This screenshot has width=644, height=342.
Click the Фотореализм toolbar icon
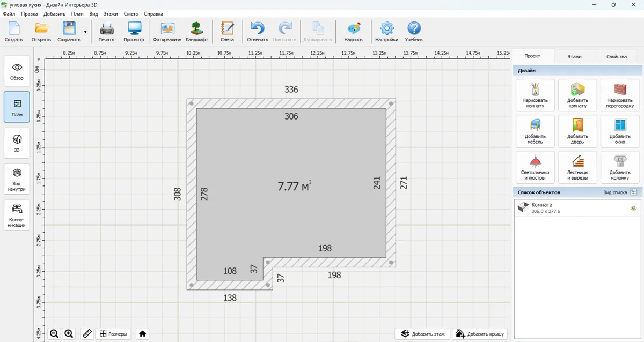[167, 32]
